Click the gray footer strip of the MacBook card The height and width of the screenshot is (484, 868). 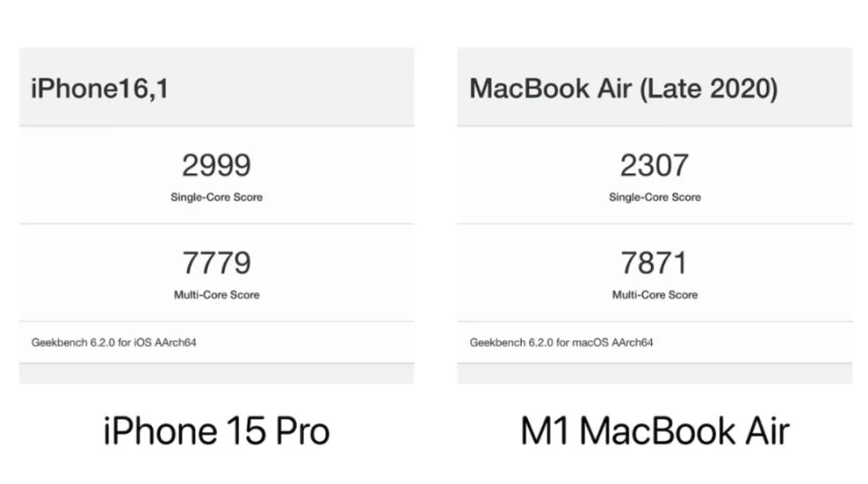(654, 374)
